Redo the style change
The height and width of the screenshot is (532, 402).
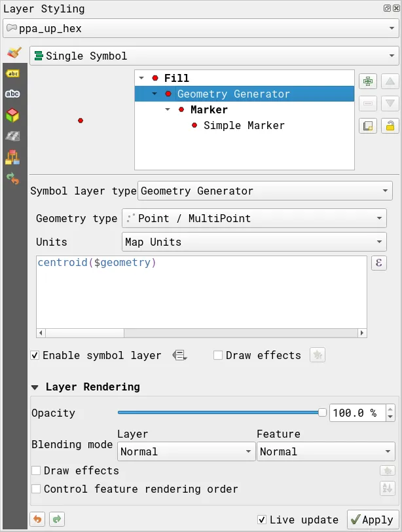[57, 520]
